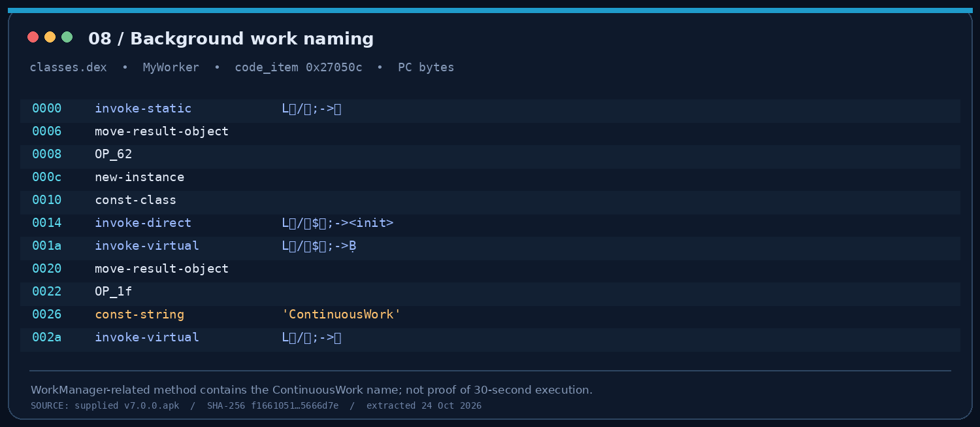Select offset 0010 in the listing
Image resolution: width=980 pixels, height=427 pixels.
click(47, 200)
